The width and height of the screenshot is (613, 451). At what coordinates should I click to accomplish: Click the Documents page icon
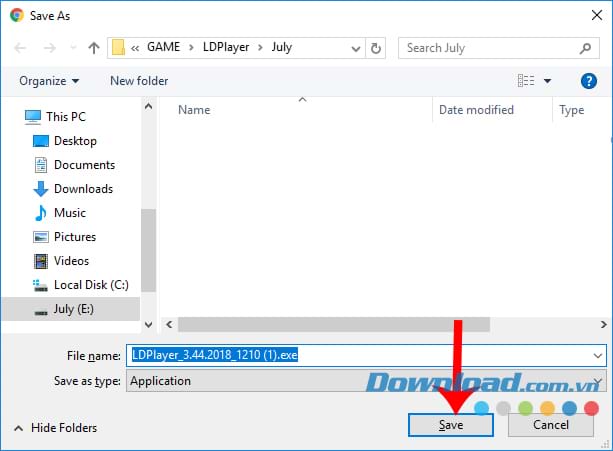pos(41,165)
